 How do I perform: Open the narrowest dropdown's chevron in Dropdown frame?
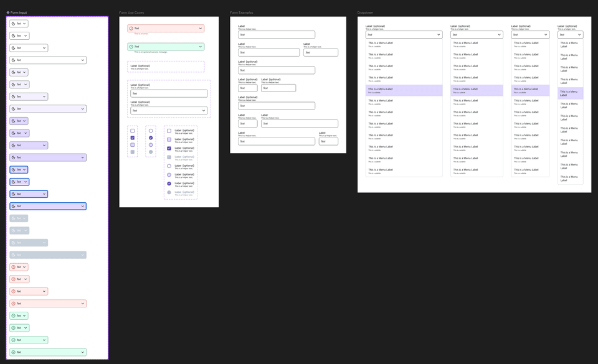click(579, 35)
